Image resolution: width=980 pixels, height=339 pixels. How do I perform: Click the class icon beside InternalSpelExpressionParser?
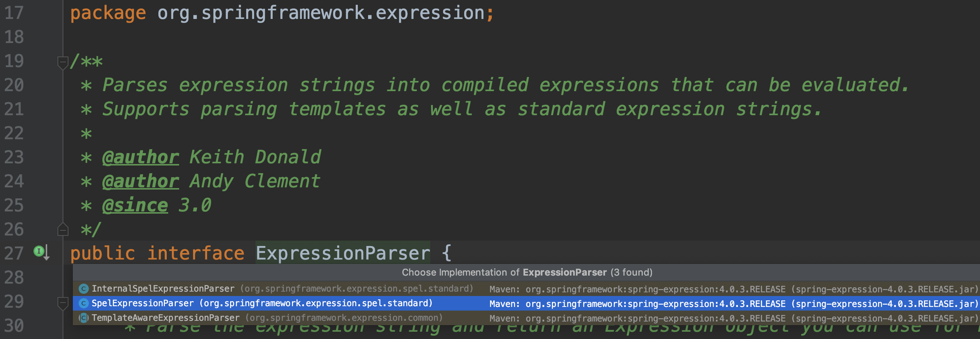pos(84,289)
